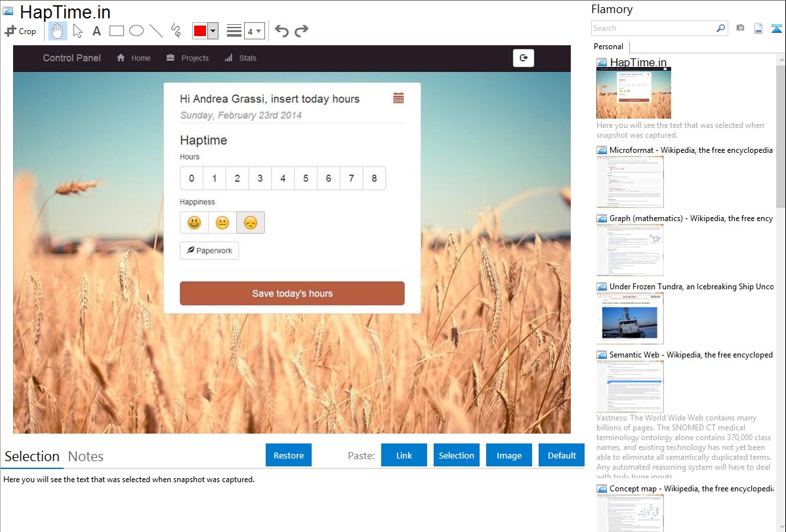Switch to the Selection tab
This screenshot has height=532, width=786.
point(32,457)
